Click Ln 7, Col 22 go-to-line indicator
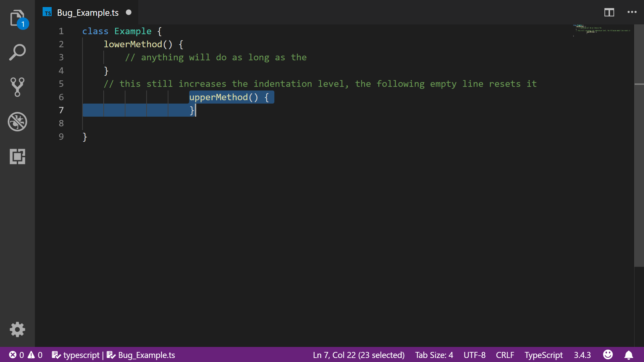The height and width of the screenshot is (362, 644). (x=359, y=355)
